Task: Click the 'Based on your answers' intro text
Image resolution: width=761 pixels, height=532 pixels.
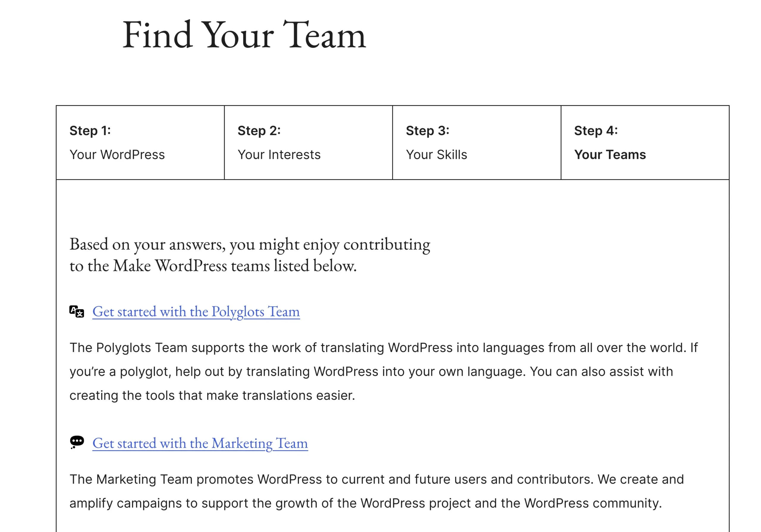Action: pyautogui.click(x=250, y=255)
